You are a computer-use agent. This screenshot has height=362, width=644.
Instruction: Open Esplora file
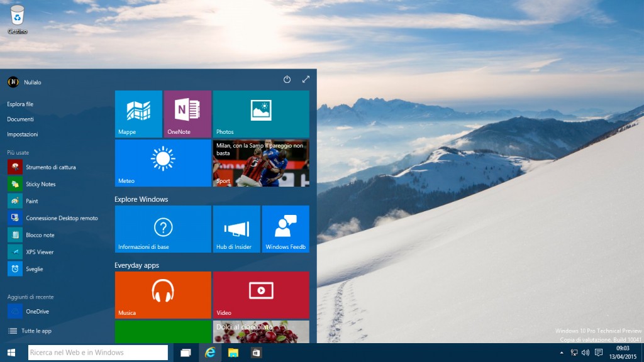[20, 104]
